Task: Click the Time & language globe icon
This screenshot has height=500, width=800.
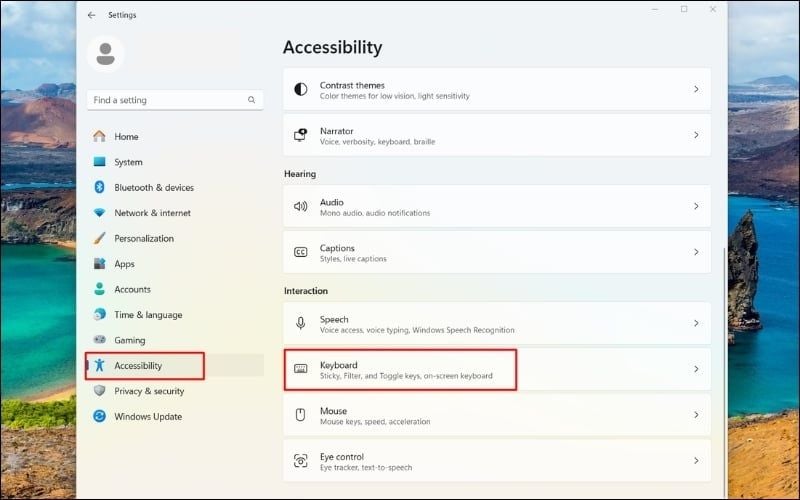Action: pos(99,314)
